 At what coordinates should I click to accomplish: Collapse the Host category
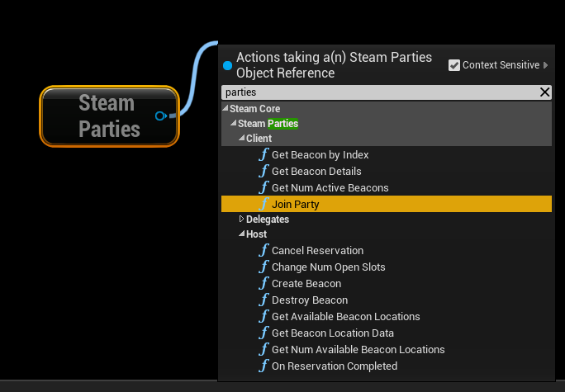click(x=241, y=234)
